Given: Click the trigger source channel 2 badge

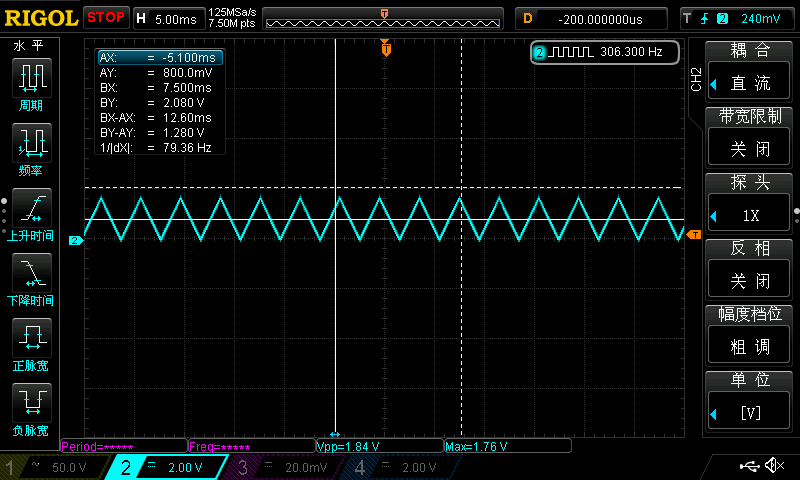Looking at the screenshot, I should pyautogui.click(x=722, y=19).
